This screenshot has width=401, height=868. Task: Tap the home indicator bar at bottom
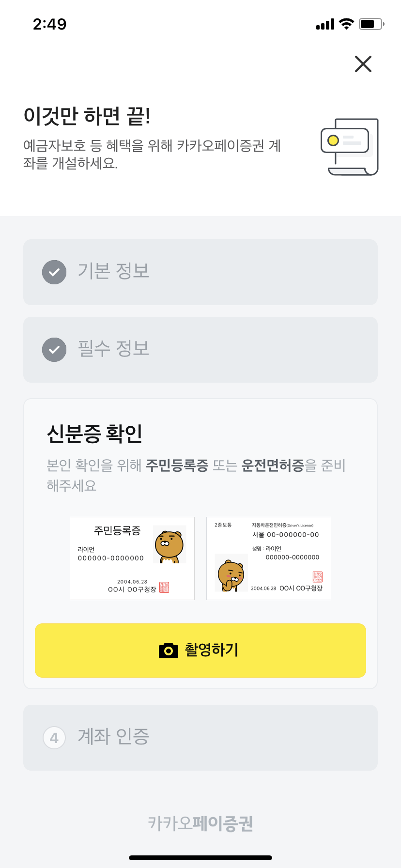[x=200, y=858]
